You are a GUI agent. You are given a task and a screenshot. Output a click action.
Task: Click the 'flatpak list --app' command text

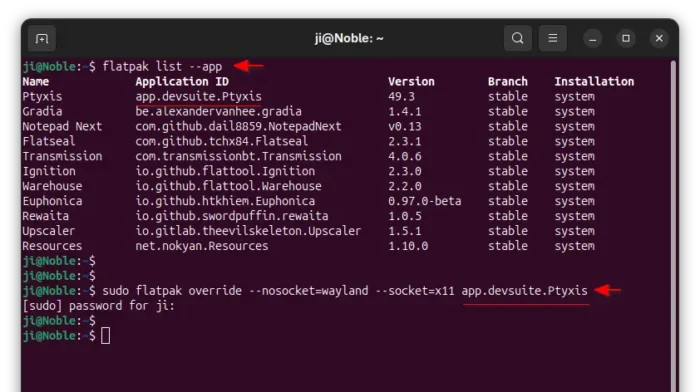pos(162,67)
